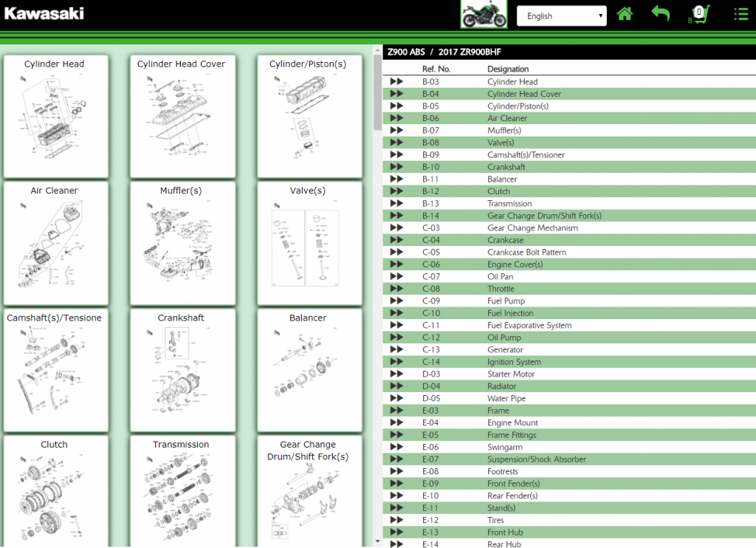Viewport: 756px width, 548px height.
Task: Click the double-arrow icon for E-09
Action: [396, 483]
